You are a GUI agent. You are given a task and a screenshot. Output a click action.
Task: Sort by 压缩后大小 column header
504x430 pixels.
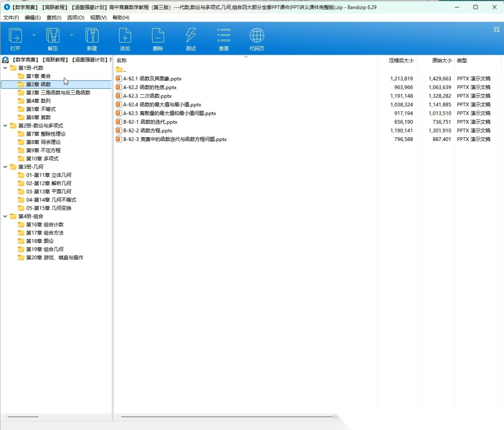click(x=401, y=61)
